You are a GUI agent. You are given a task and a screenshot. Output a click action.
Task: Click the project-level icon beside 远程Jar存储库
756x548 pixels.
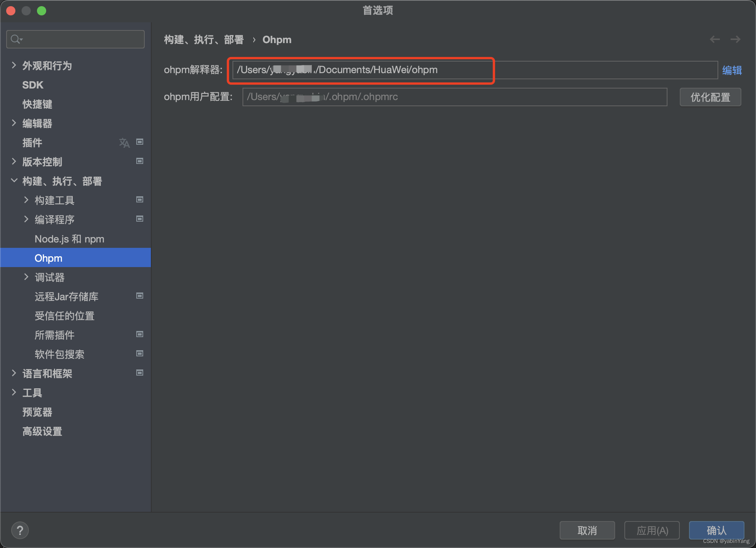point(140,296)
